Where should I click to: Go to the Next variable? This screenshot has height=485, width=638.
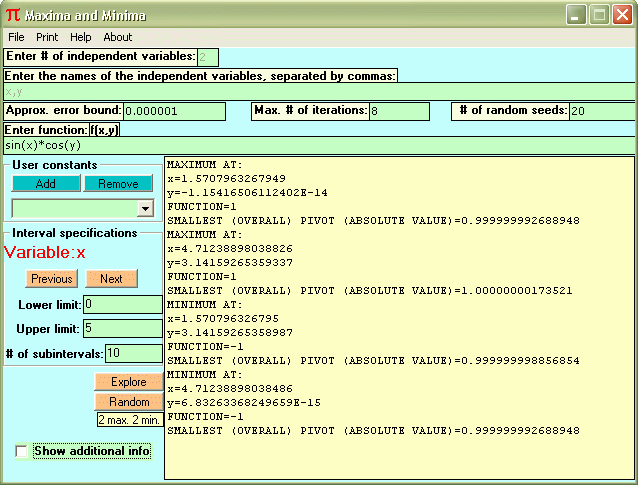click(x=111, y=279)
